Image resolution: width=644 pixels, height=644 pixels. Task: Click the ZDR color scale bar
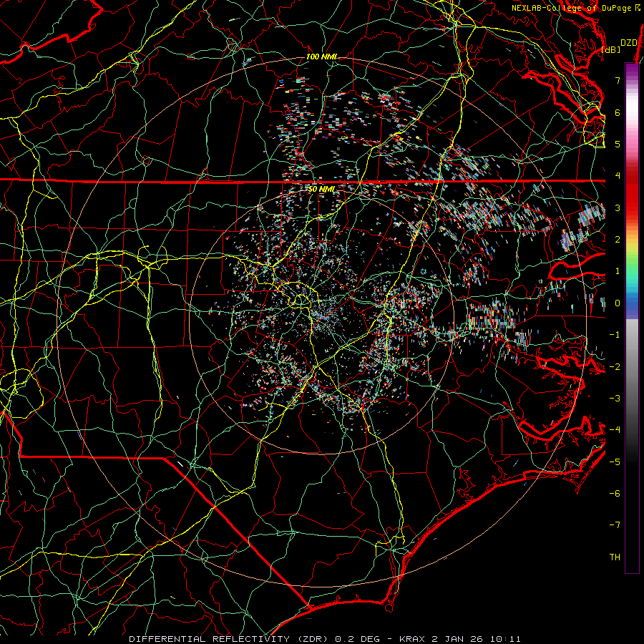pyautogui.click(x=632, y=318)
